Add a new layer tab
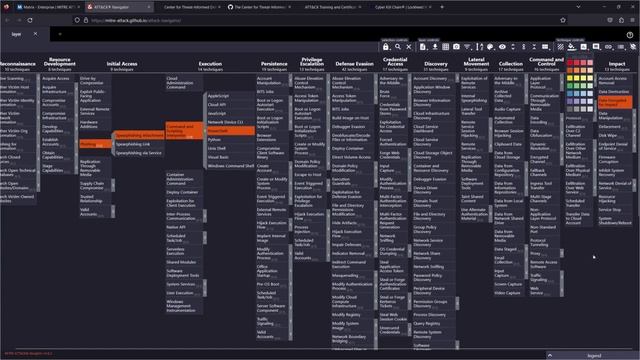The image size is (640, 360). pos(60,34)
